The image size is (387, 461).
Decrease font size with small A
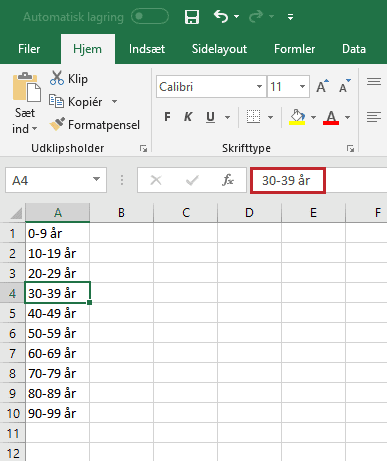(x=345, y=87)
